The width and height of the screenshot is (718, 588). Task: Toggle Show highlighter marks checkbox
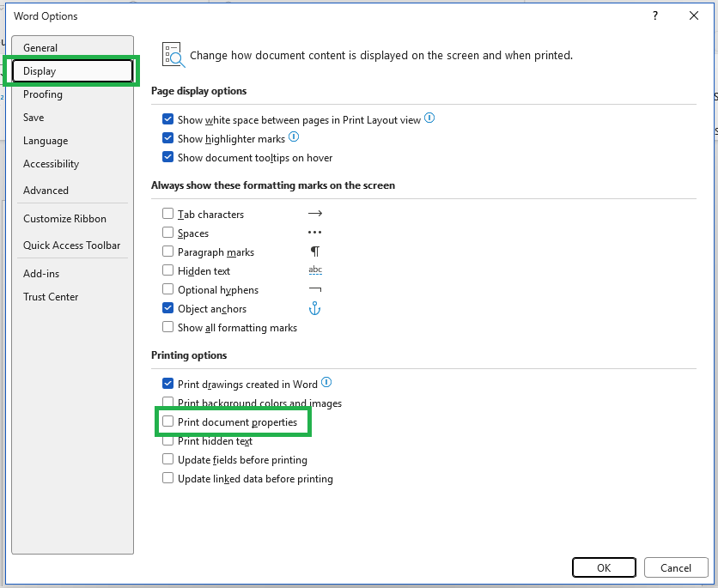pyautogui.click(x=168, y=138)
